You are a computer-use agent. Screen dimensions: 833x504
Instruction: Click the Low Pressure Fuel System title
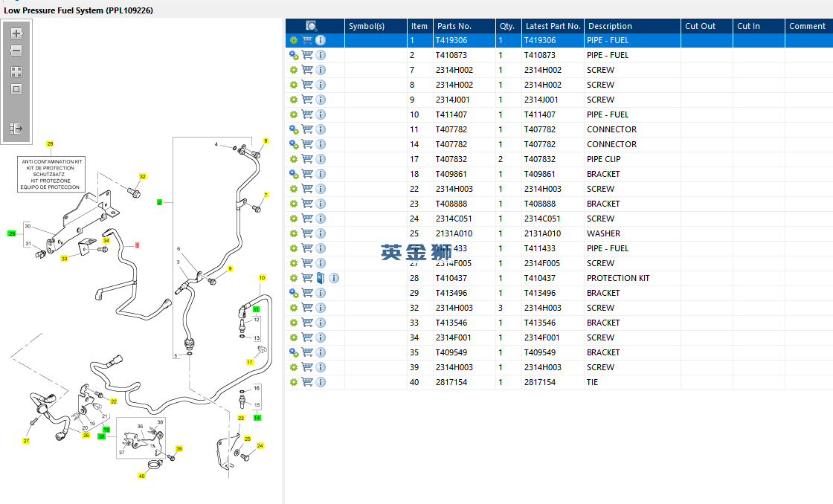(79, 10)
